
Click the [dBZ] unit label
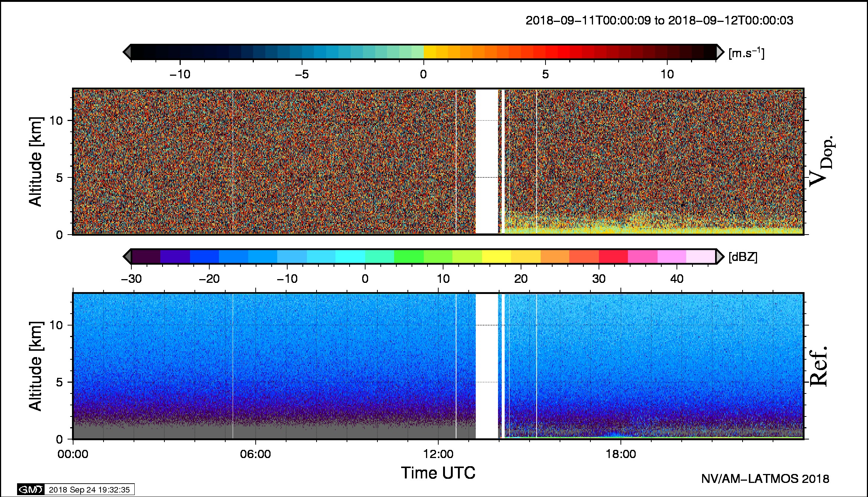[x=743, y=257]
